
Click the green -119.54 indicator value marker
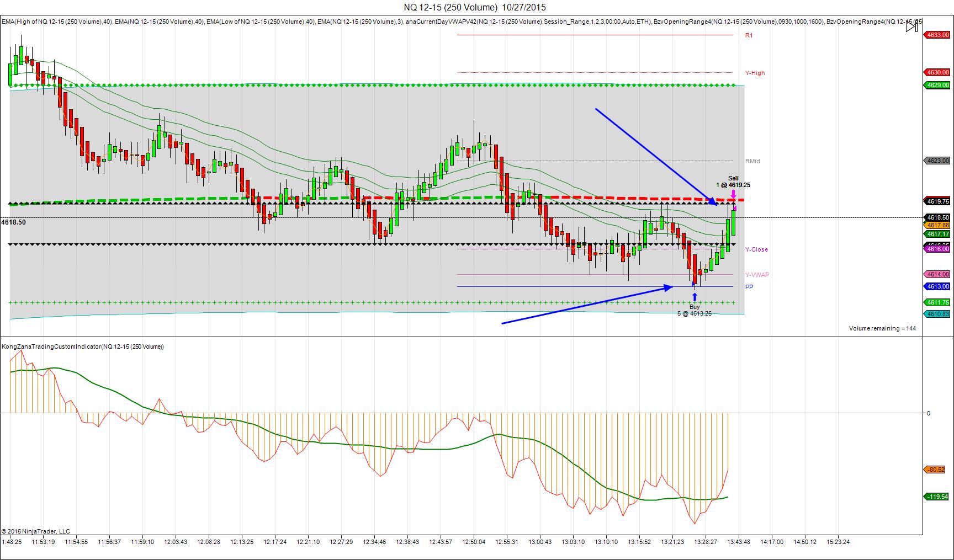(936, 497)
